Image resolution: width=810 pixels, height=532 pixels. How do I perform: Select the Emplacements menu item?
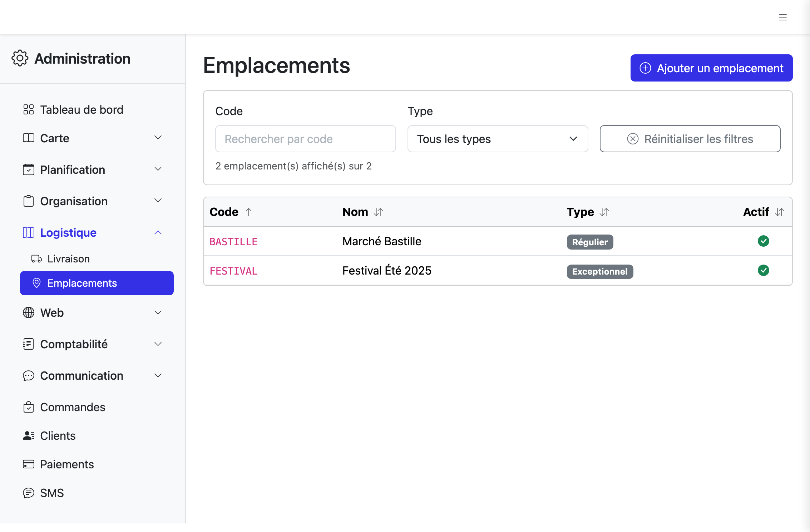[97, 283]
